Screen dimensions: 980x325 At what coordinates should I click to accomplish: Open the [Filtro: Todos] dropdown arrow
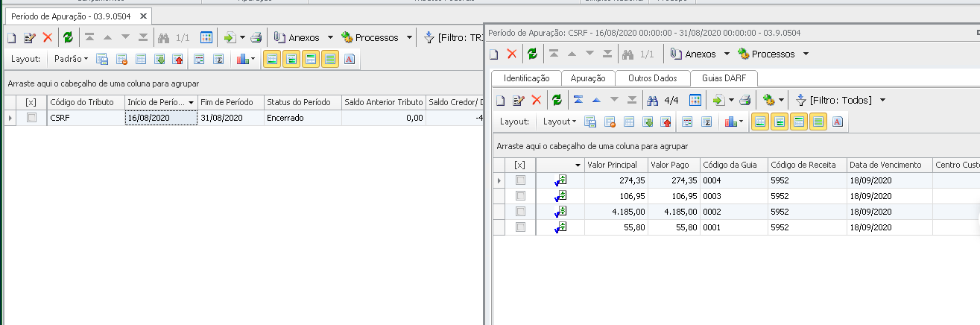coord(882,100)
